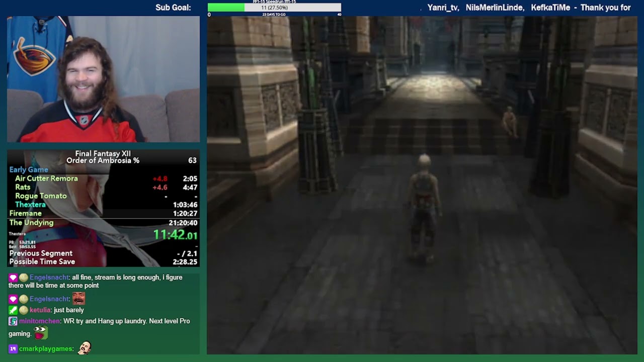Click the name Yanri_tv in the ticker
The image size is (644, 362).
[x=443, y=8]
